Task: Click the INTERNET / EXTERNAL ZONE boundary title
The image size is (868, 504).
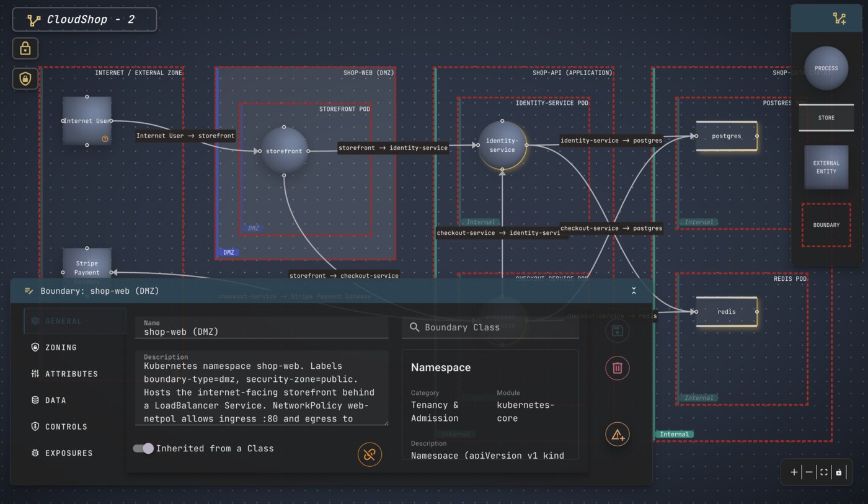Action: (139, 73)
